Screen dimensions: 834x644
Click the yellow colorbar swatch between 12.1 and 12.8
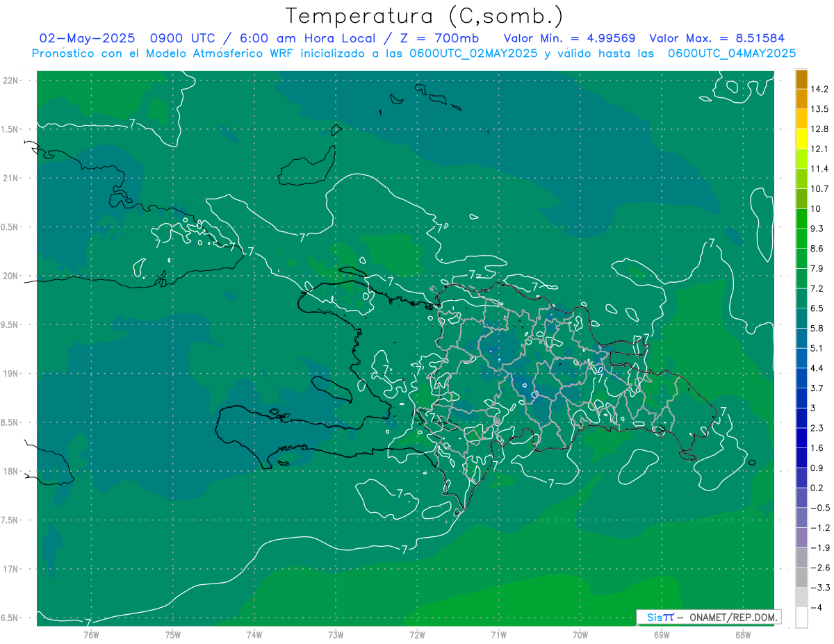pos(802,139)
